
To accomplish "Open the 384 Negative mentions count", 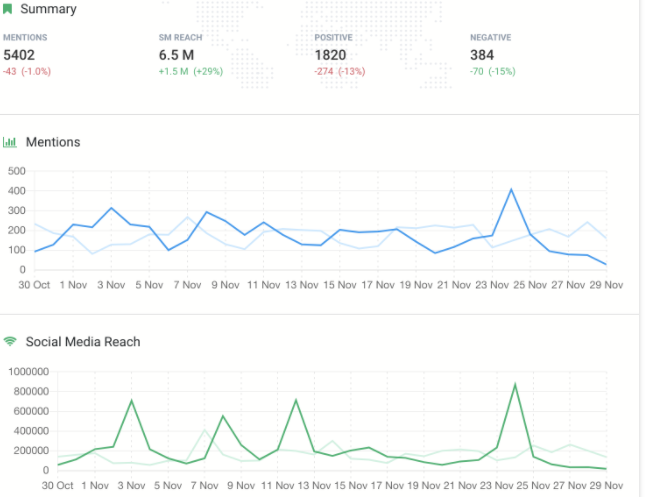I will pos(483,55).
